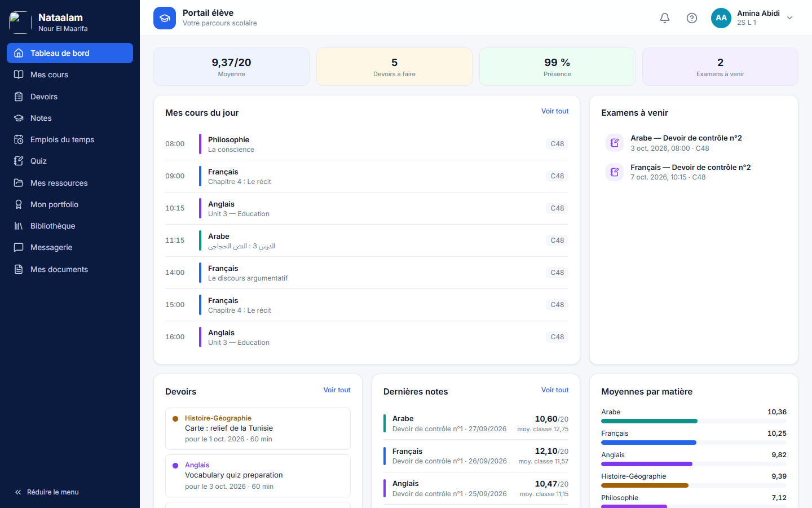Select the 08:00 Philosophie course row
812x508 pixels.
[x=367, y=144]
